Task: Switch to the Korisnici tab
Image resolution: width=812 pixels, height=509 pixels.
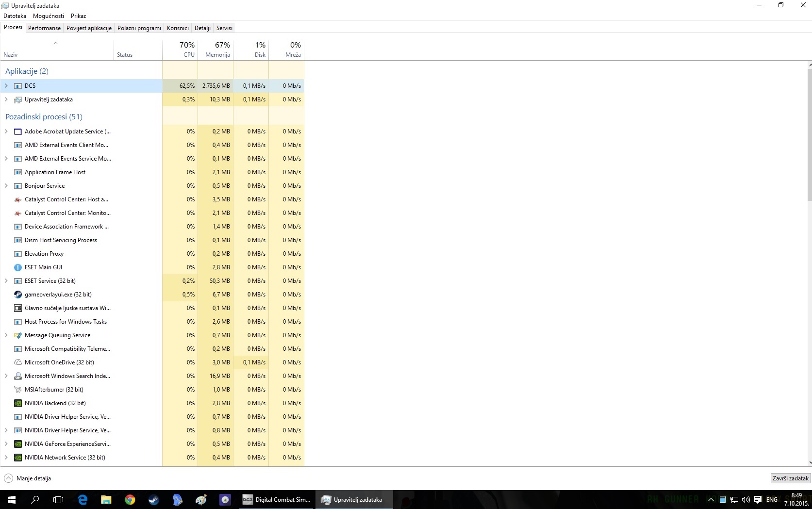Action: point(178,28)
